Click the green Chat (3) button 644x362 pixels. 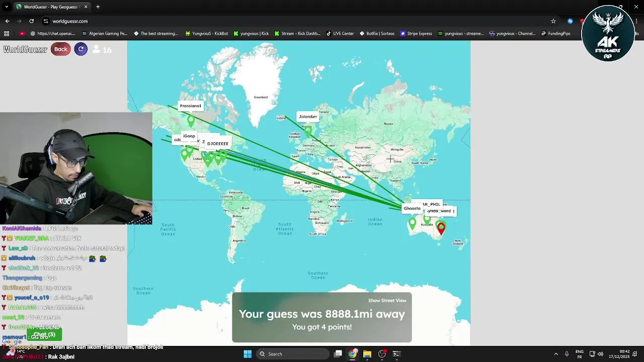click(x=44, y=335)
